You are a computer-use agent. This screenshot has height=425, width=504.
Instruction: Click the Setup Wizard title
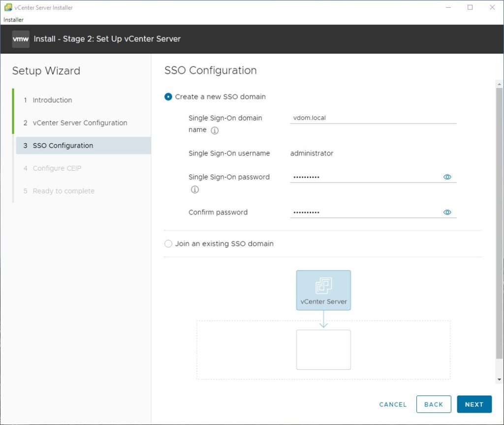coord(46,71)
